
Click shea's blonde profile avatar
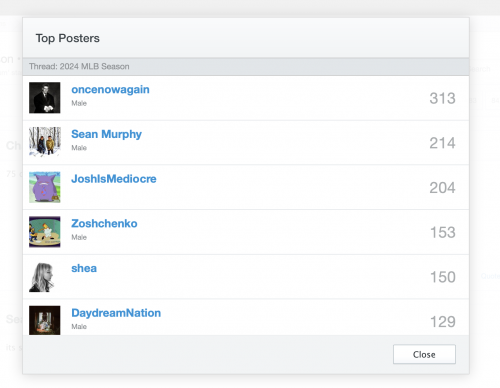45,276
